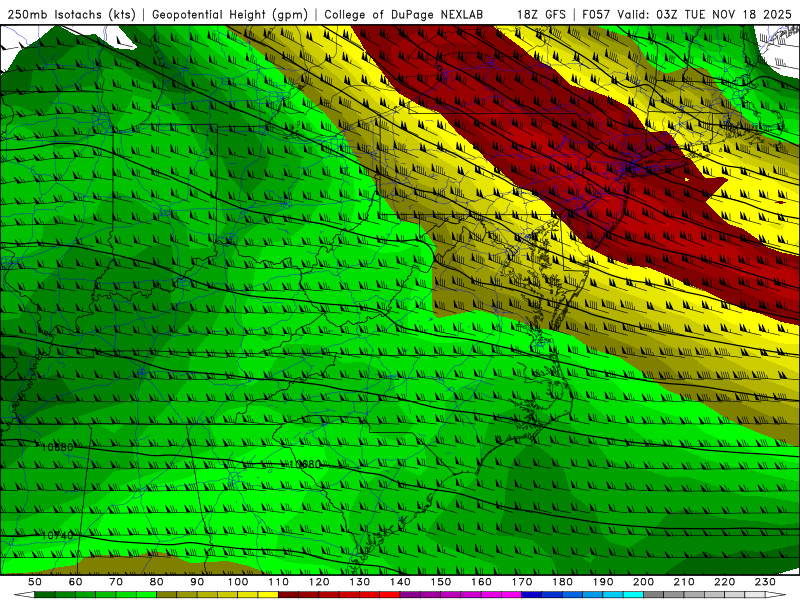Click the 10680 contour label at left map edge
The height and width of the screenshot is (600, 800).
tap(58, 447)
